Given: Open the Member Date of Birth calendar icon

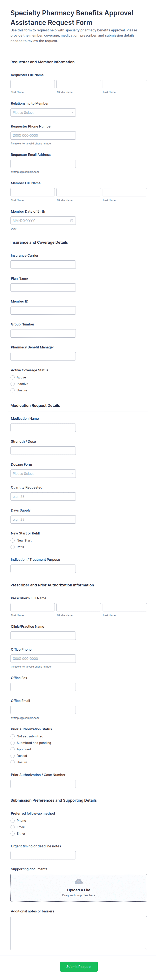Looking at the screenshot, I should (x=72, y=221).
